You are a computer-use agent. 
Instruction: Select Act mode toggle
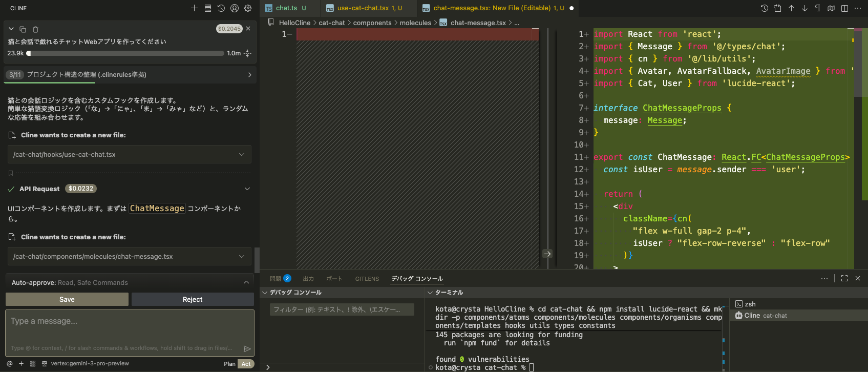tap(246, 364)
